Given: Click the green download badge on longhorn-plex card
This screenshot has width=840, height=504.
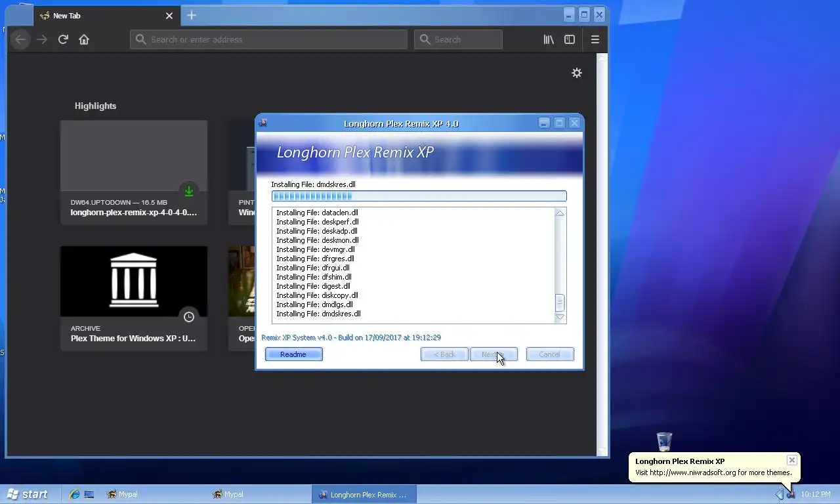Looking at the screenshot, I should coord(189,191).
